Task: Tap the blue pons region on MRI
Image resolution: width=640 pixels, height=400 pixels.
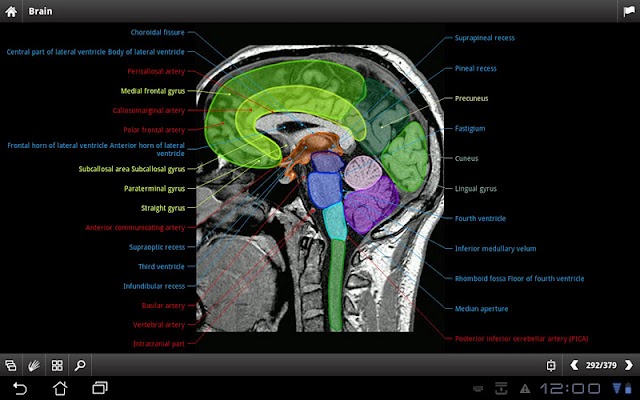Action: point(325,189)
